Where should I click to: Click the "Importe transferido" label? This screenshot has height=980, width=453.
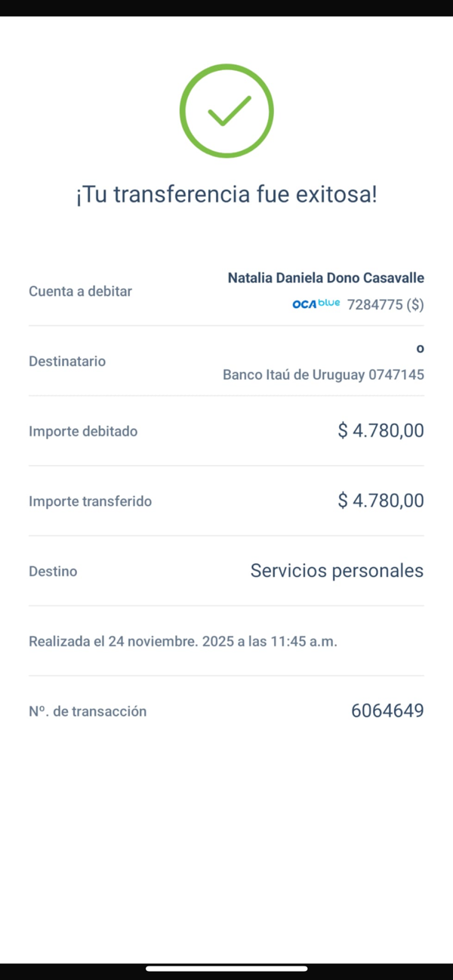(90, 501)
